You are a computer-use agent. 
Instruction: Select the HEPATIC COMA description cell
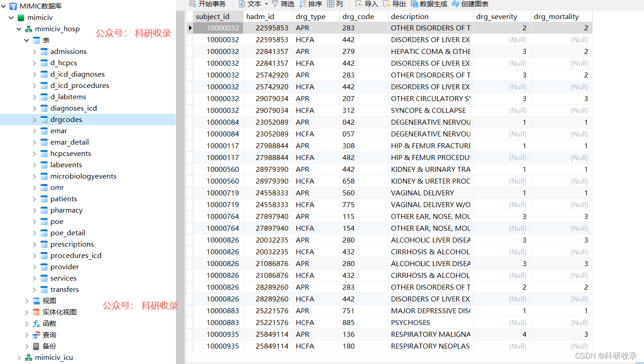[x=430, y=52]
